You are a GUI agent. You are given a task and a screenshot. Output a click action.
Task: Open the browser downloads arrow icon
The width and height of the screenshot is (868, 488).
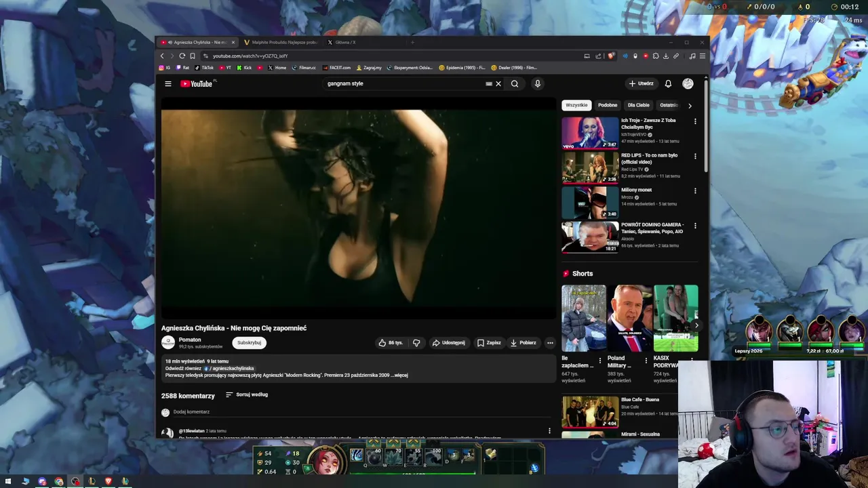pyautogui.click(x=666, y=56)
